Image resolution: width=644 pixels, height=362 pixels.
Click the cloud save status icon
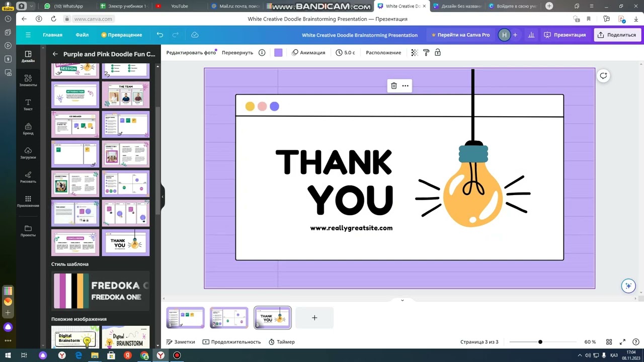(x=195, y=35)
